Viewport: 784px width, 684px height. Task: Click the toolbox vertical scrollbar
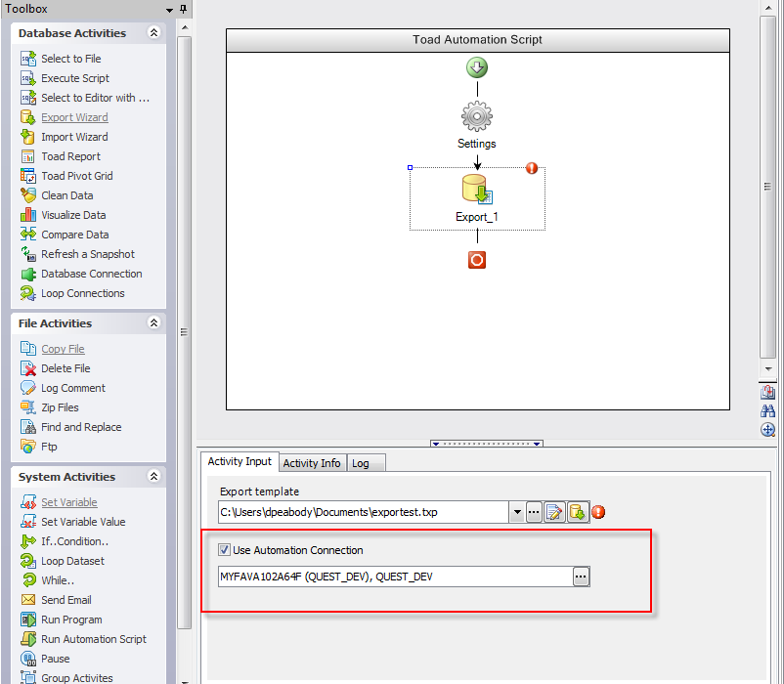tap(184, 332)
